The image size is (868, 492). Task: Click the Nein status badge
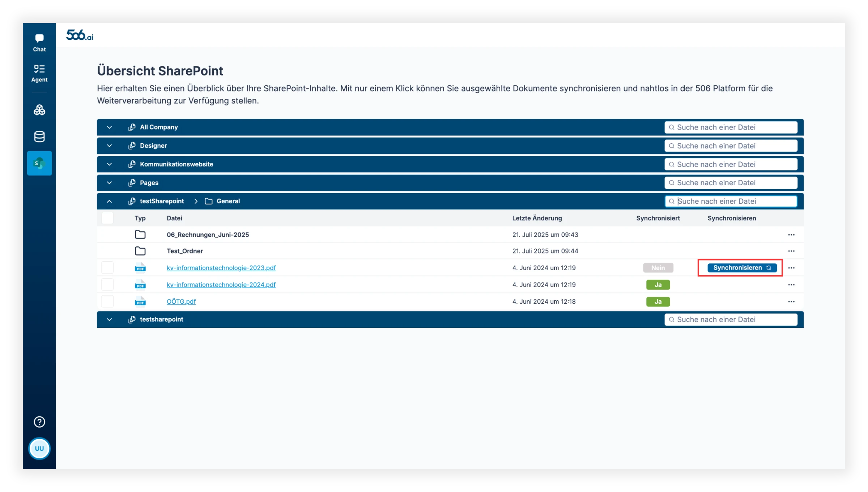click(x=658, y=268)
